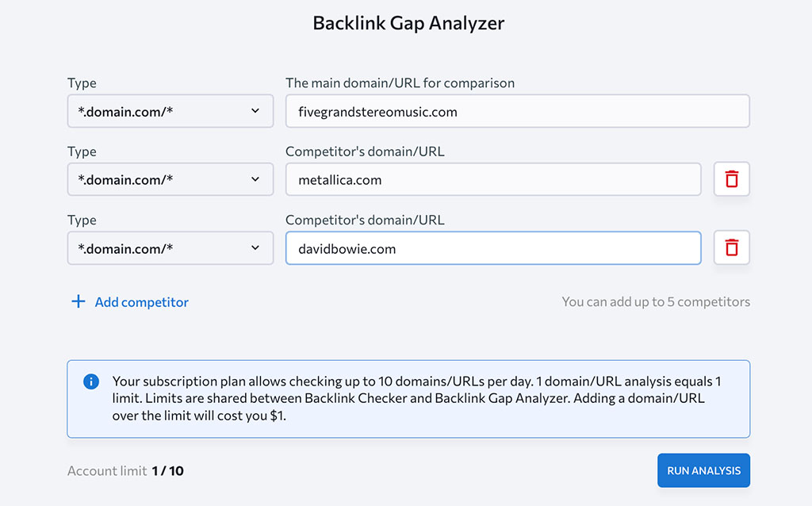Click the plus icon beside Add competitor
This screenshot has height=506, width=812.
[x=78, y=301]
